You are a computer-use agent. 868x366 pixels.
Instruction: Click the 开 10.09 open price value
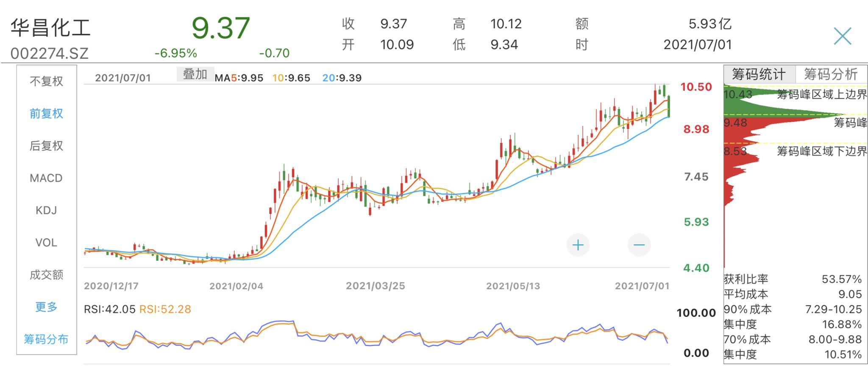pos(397,45)
